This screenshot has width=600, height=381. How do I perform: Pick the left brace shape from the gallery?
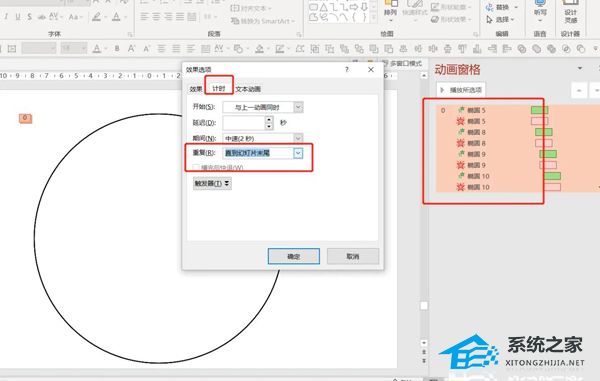click(354, 17)
